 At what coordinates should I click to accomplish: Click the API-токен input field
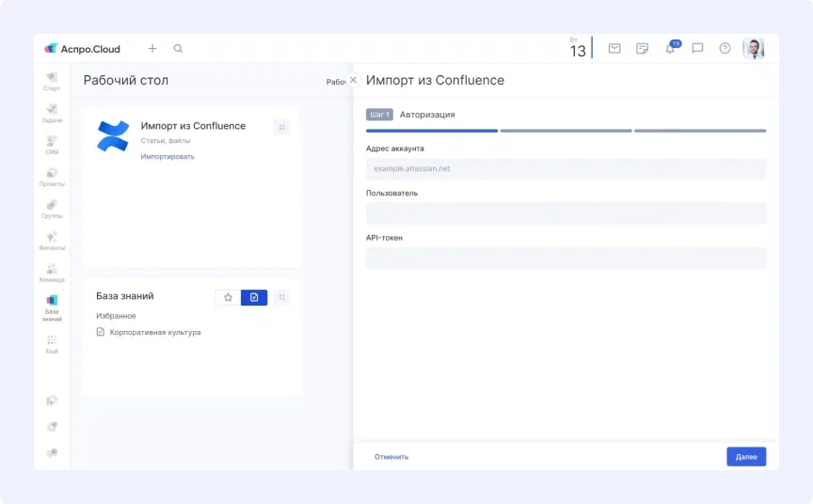[x=566, y=259]
